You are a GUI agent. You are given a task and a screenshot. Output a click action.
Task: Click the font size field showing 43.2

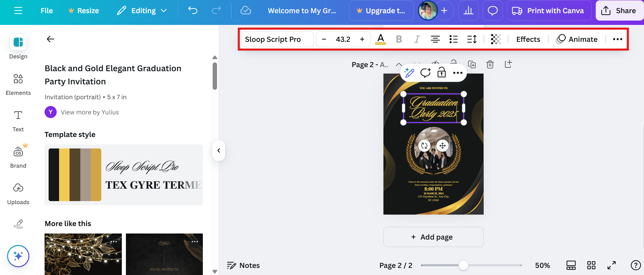point(343,39)
